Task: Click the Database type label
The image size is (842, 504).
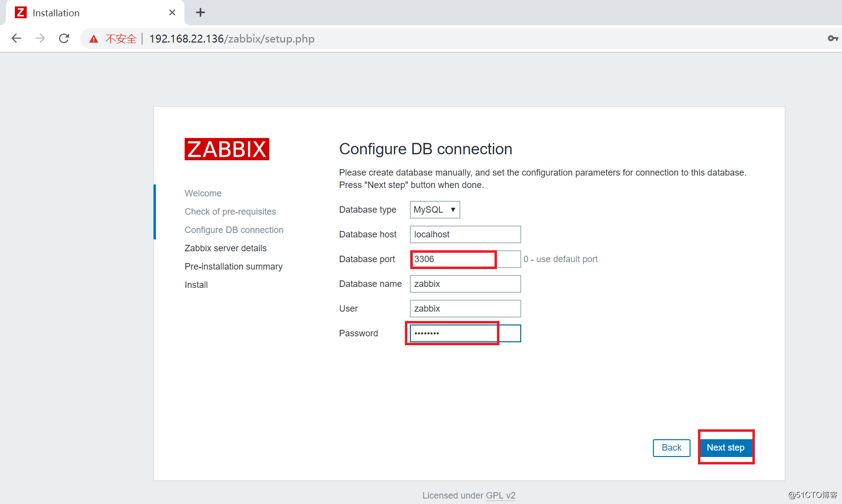Action: pyautogui.click(x=367, y=210)
